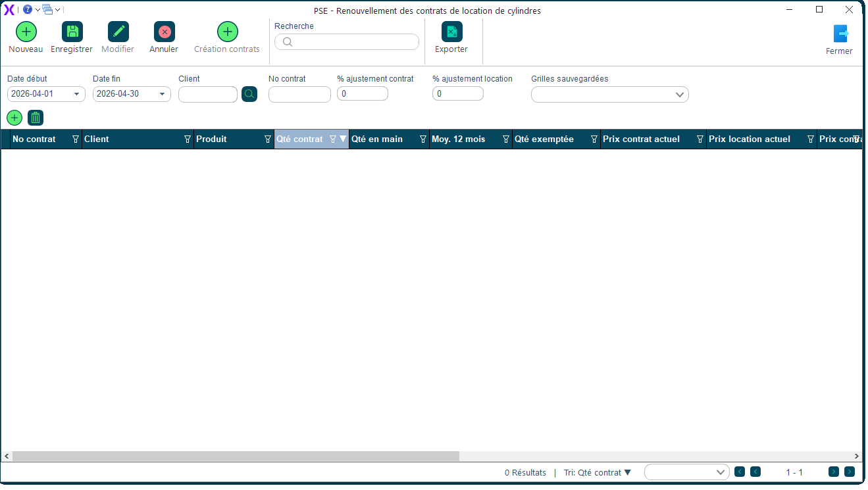Click the purple X application logo
Screen dimensions: 868x490
[x=9, y=9]
